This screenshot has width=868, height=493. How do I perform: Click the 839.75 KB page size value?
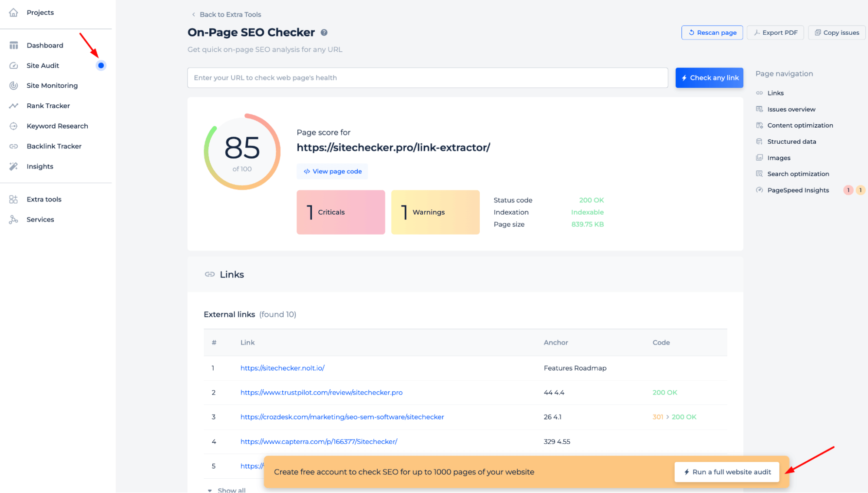[587, 224]
